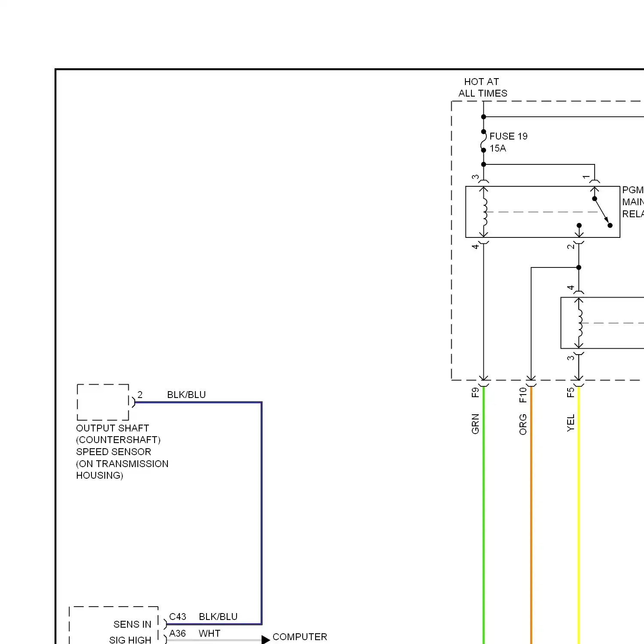Viewport: 644px width, 644px height.
Task: Click the YEL wire label
Action: click(x=570, y=423)
